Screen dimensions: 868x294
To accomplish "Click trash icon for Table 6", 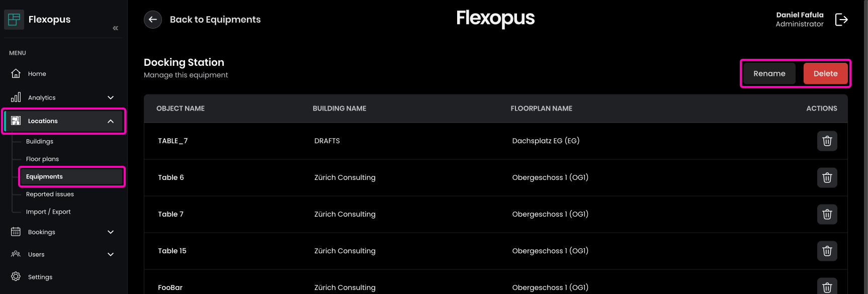I will pyautogui.click(x=827, y=178).
